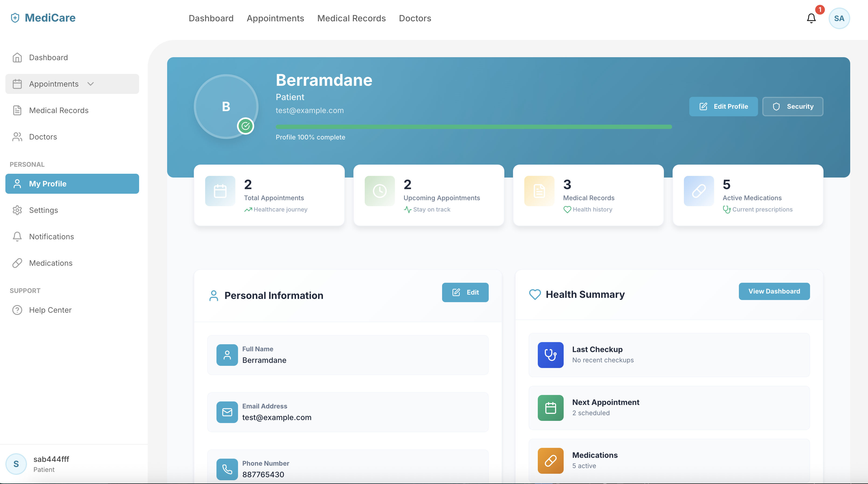This screenshot has width=868, height=484.
Task: Click the Security button
Action: click(793, 107)
